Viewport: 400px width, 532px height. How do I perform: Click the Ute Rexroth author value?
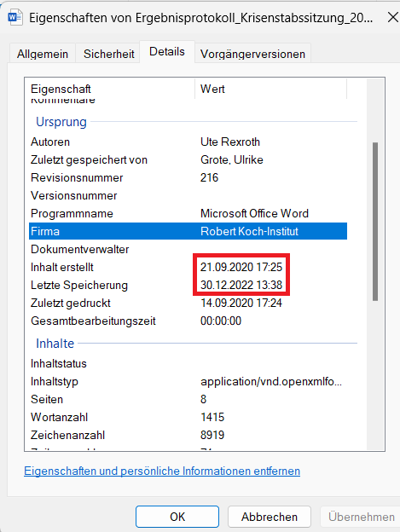[x=230, y=142]
